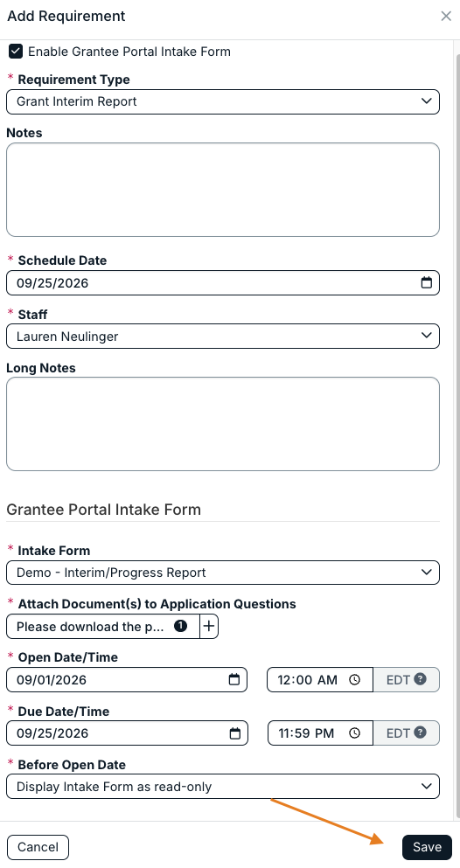This screenshot has height=868, width=460.
Task: Click help icon next to Open EDT
Action: click(420, 678)
